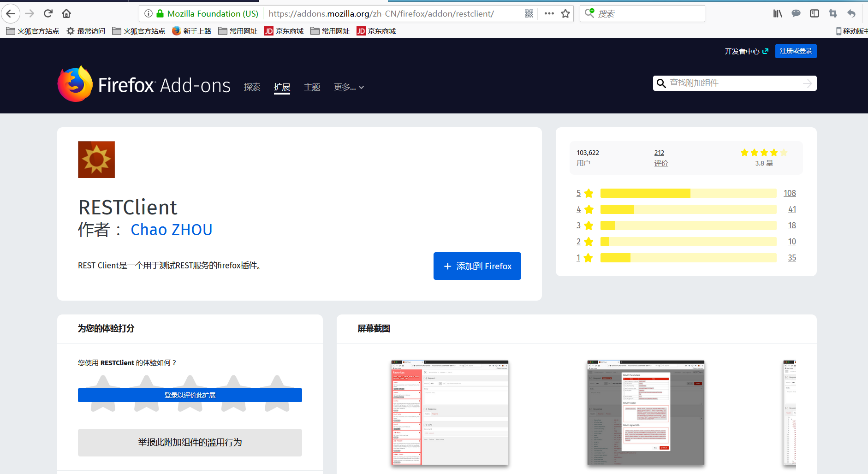This screenshot has width=868, height=474.
Task: Open the first 火狐官方站点 bookmark folder
Action: [x=33, y=31]
